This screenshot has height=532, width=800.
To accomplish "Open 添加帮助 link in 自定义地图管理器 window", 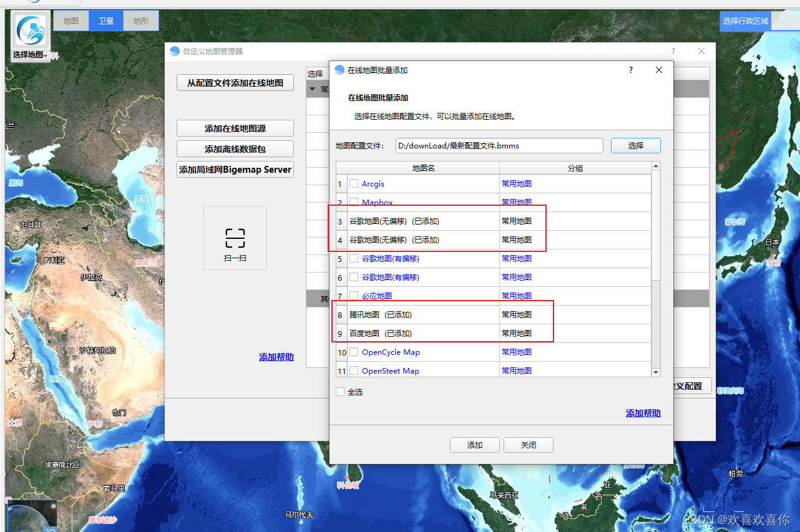I will pyautogui.click(x=276, y=357).
